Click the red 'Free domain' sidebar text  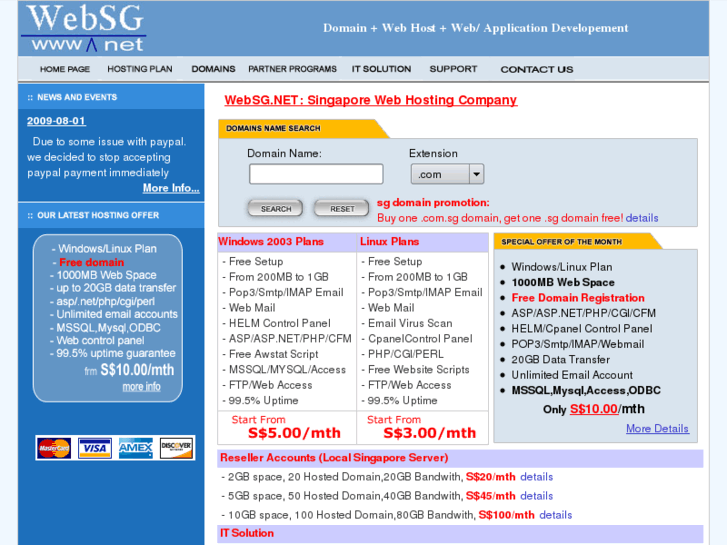(91, 262)
